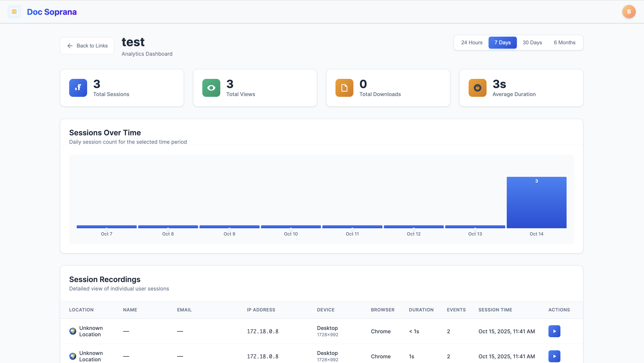Click the Total Sessions blue icon
The width and height of the screenshot is (644, 363).
click(x=78, y=88)
